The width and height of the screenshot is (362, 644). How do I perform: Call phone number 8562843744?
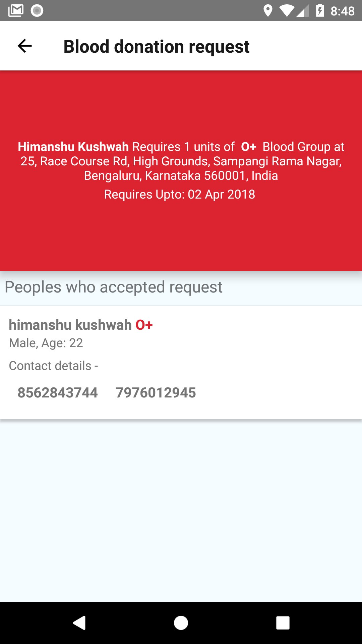point(58,392)
